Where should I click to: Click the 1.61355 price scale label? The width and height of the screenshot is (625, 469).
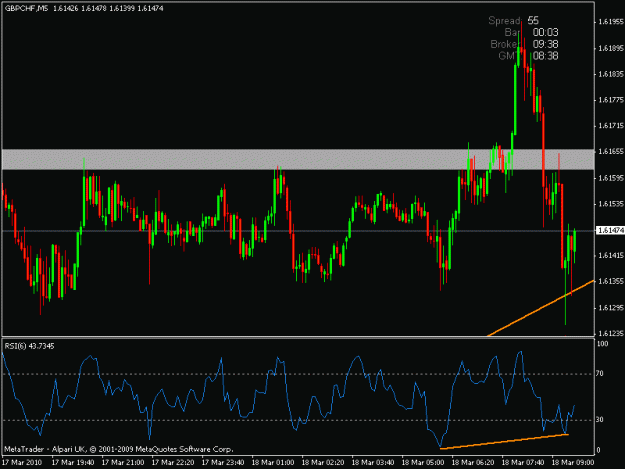610,281
